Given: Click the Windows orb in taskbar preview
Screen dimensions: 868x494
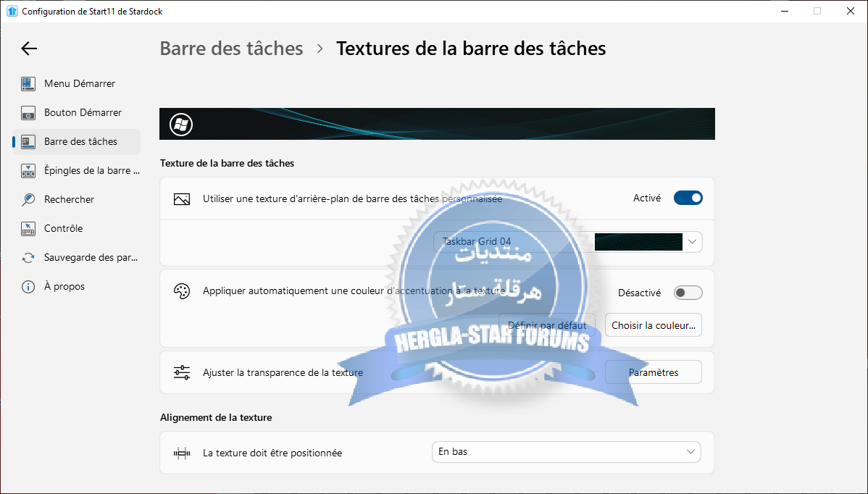Looking at the screenshot, I should (181, 125).
